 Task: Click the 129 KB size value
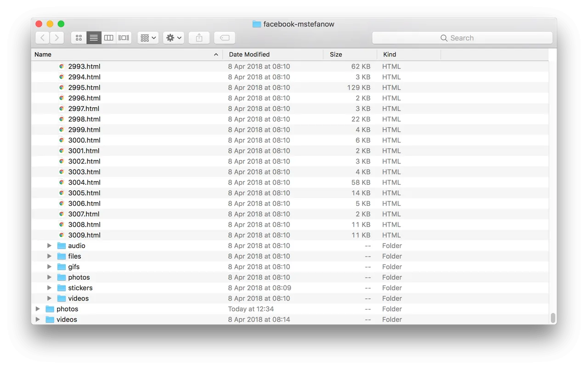coord(359,87)
